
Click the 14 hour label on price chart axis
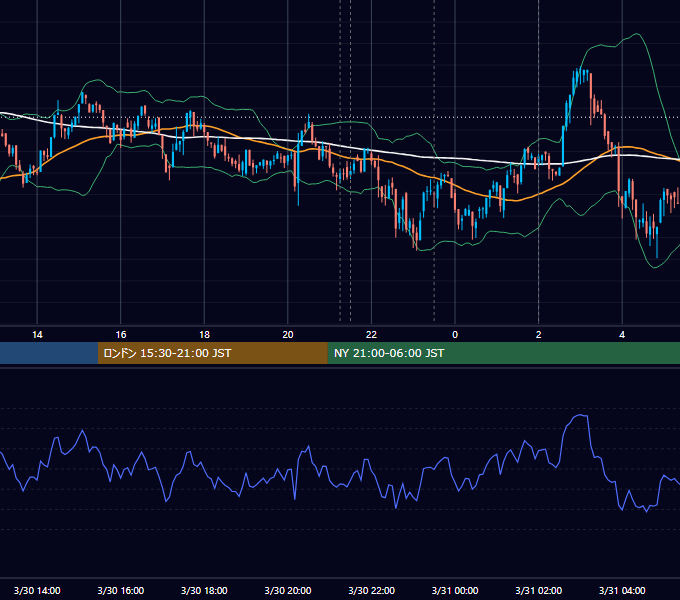point(37,335)
